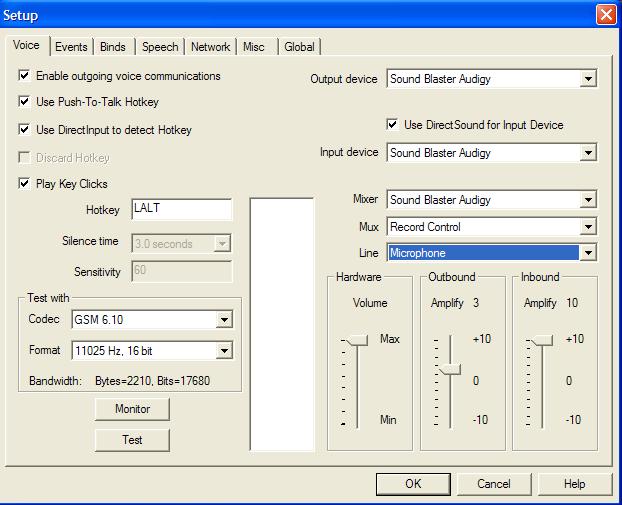Open the Line Microphone dropdown
The width and height of the screenshot is (622, 505).
click(588, 254)
